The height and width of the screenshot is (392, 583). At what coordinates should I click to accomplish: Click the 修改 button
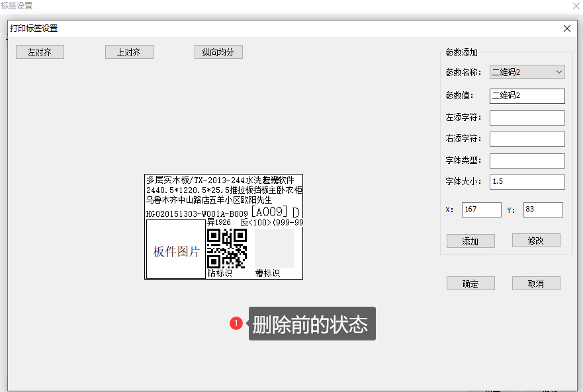[536, 241]
